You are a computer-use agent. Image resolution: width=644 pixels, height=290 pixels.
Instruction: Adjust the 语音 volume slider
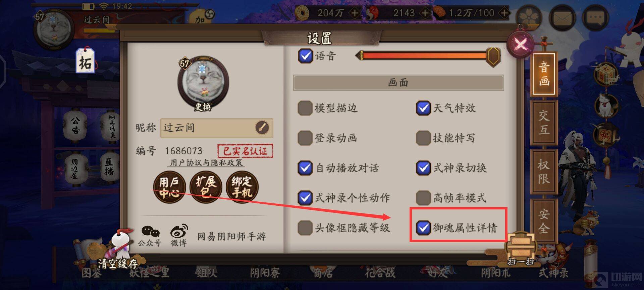(x=428, y=56)
